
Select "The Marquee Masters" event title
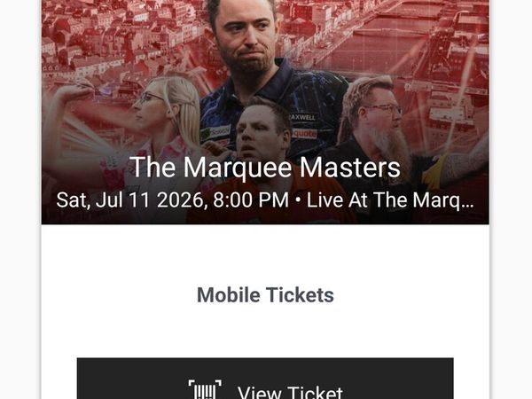(x=265, y=167)
